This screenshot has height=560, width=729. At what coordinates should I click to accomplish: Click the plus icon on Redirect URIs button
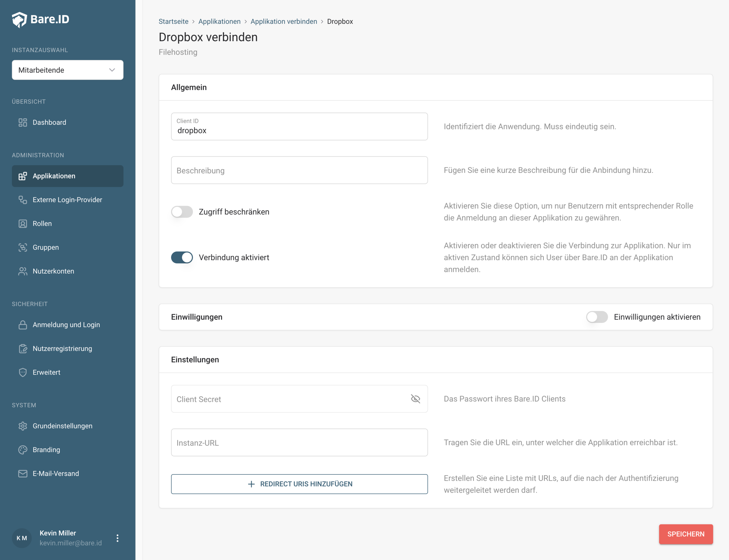[x=252, y=484]
